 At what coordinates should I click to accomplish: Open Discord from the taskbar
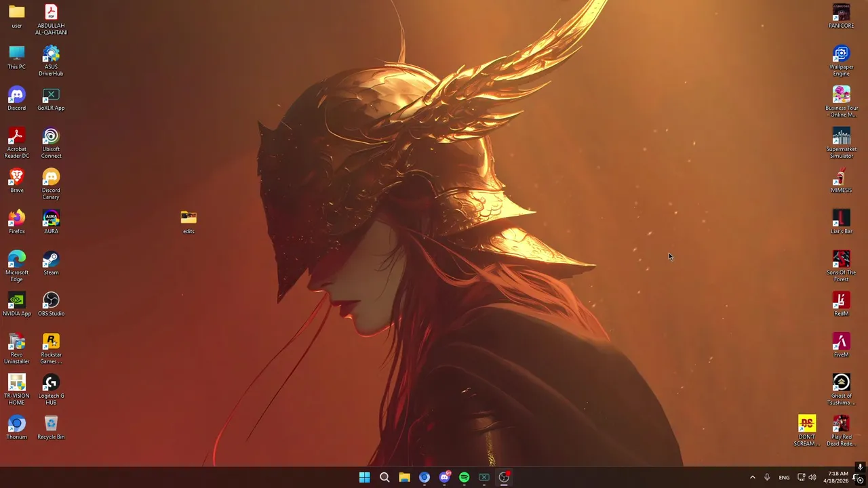(x=444, y=477)
